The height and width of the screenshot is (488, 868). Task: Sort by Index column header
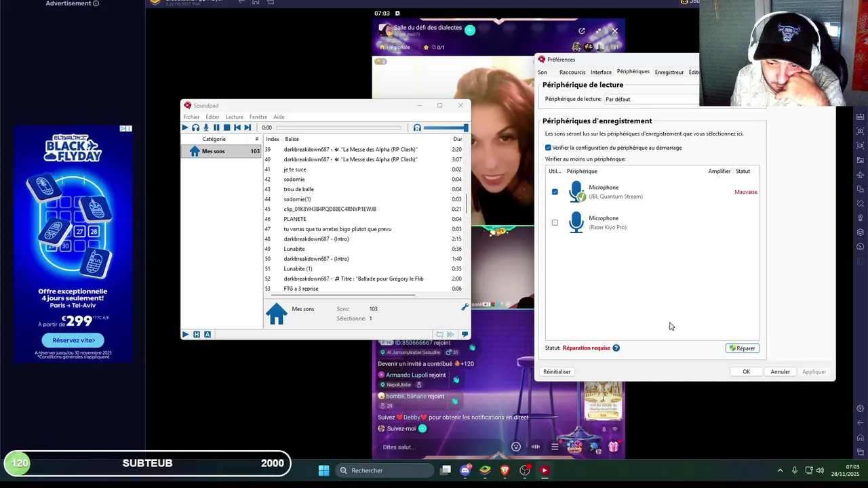coord(273,139)
